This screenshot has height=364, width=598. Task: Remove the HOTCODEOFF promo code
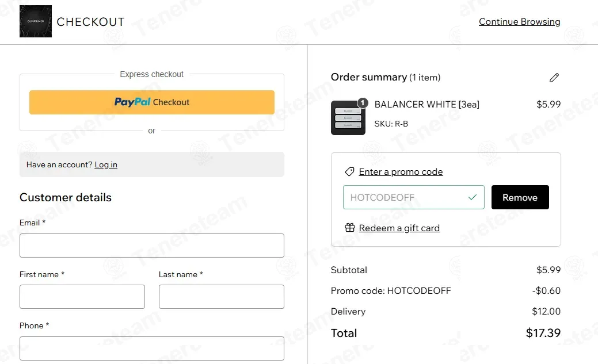click(520, 197)
